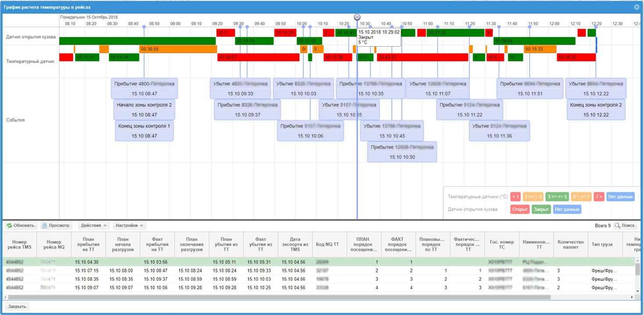
Task: Select the Прибытие 8326 event card
Action: (247, 110)
